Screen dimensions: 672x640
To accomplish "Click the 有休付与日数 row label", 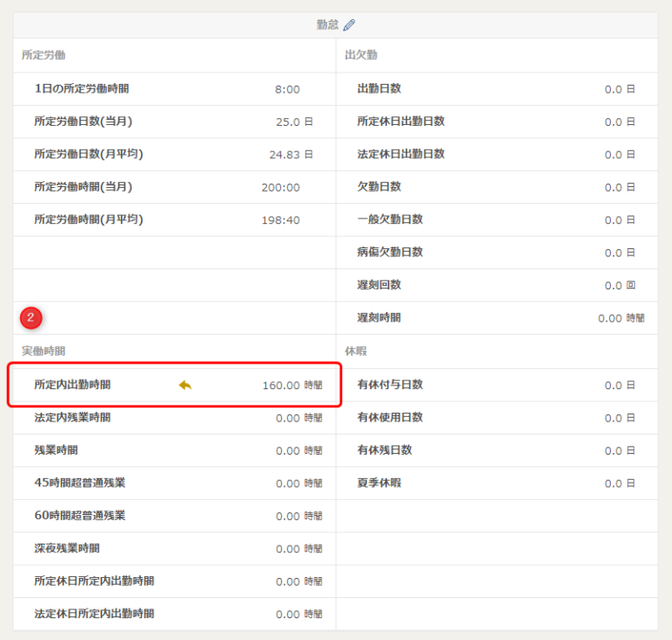I will click(389, 385).
